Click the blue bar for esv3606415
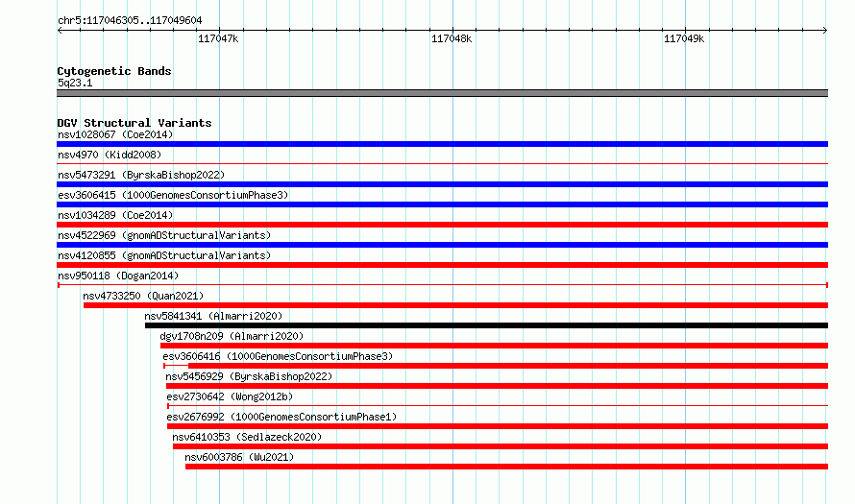Viewport: 855px width, 504px height. click(442, 204)
